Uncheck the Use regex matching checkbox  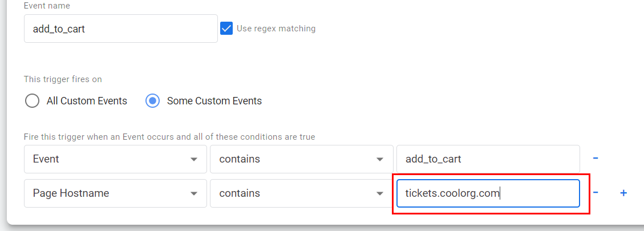(226, 29)
